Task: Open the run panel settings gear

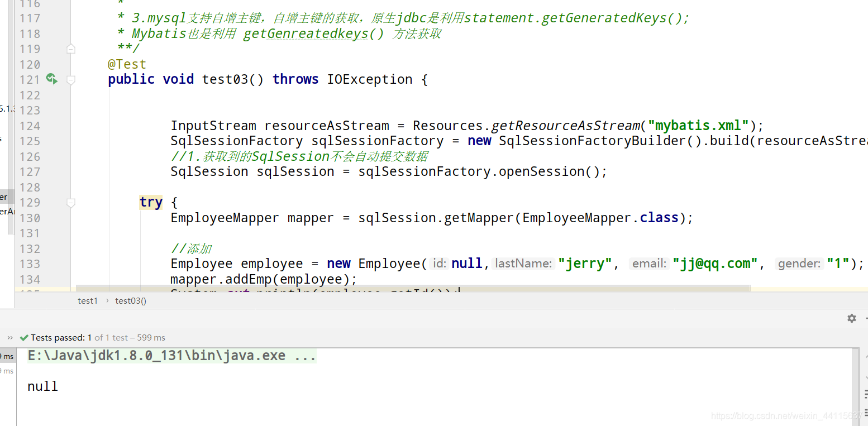Action: (x=852, y=318)
